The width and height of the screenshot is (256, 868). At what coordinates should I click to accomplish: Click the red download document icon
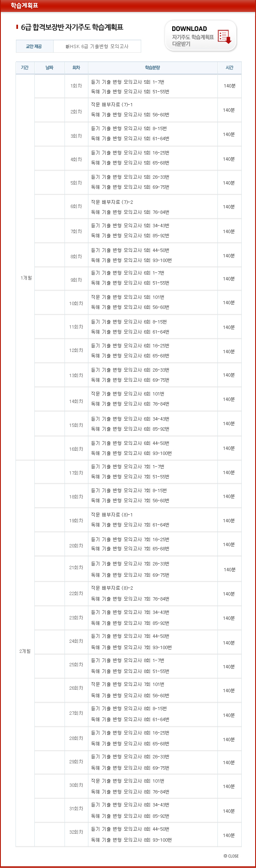225,36
